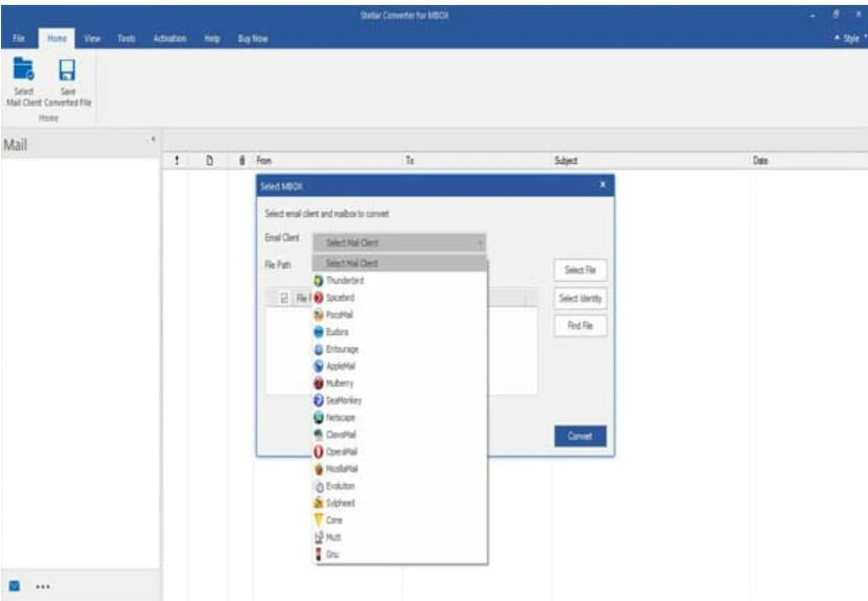Click the Save Converted File ribbon icon

(68, 70)
